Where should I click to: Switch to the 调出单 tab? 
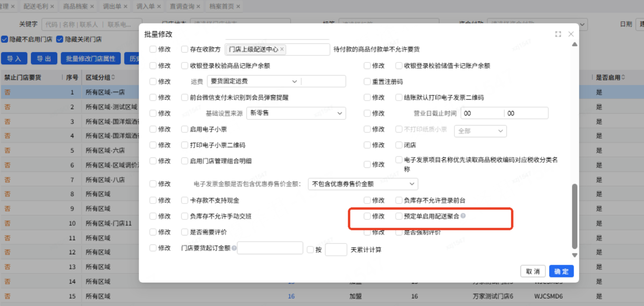pyautogui.click(x=112, y=7)
